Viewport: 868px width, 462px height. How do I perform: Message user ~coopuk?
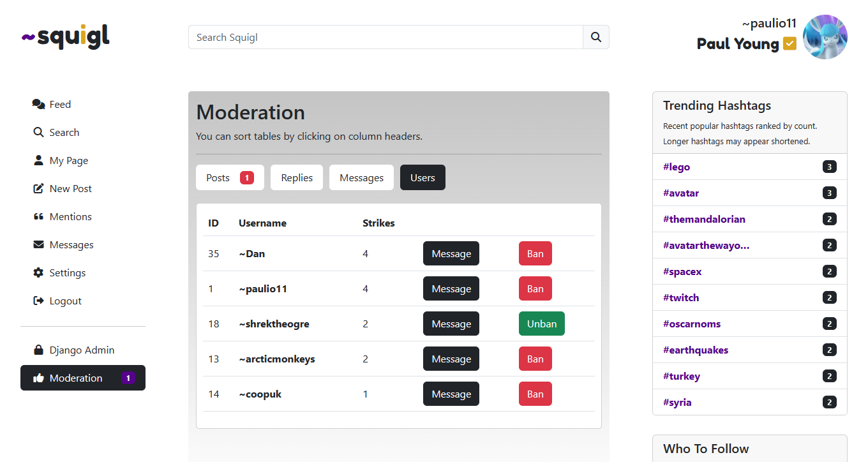(451, 394)
